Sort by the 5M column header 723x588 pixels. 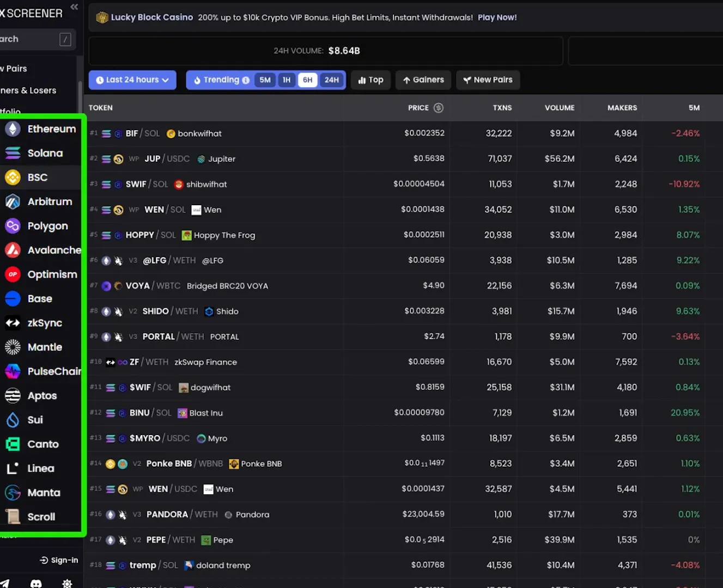tap(694, 108)
